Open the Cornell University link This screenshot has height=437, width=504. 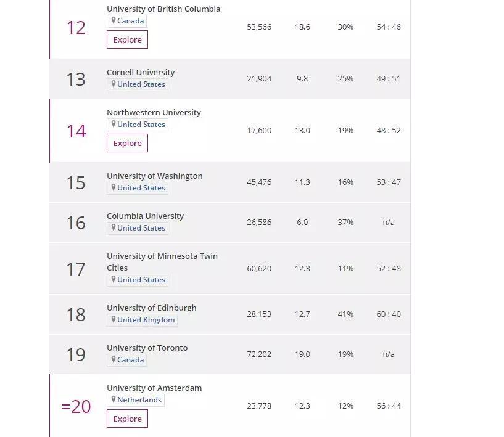pyautogui.click(x=141, y=72)
